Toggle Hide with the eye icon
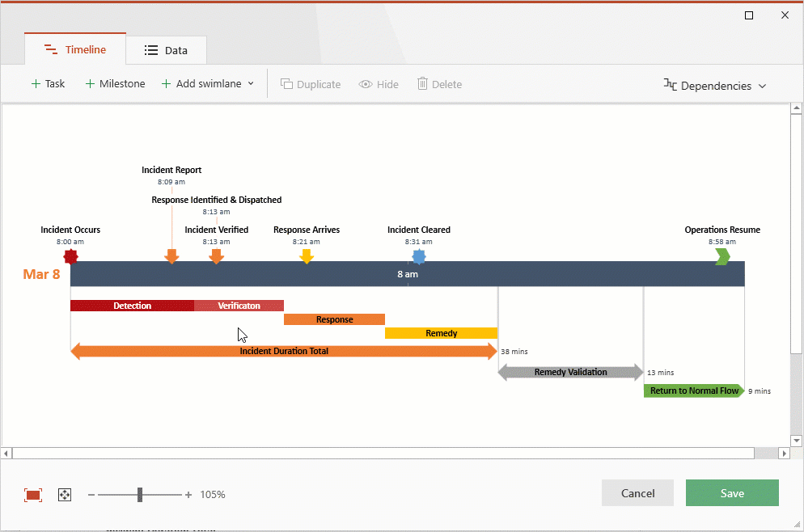804x532 pixels. tap(364, 83)
